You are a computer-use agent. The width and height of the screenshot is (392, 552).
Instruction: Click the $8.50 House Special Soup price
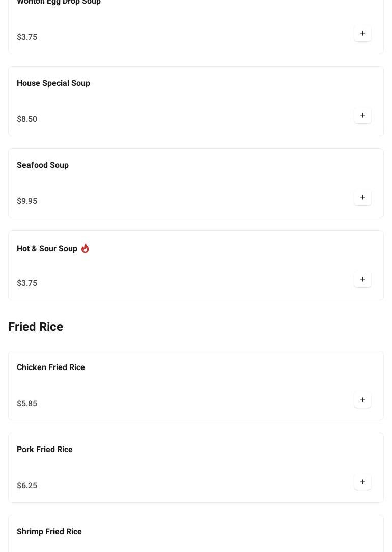tap(27, 119)
